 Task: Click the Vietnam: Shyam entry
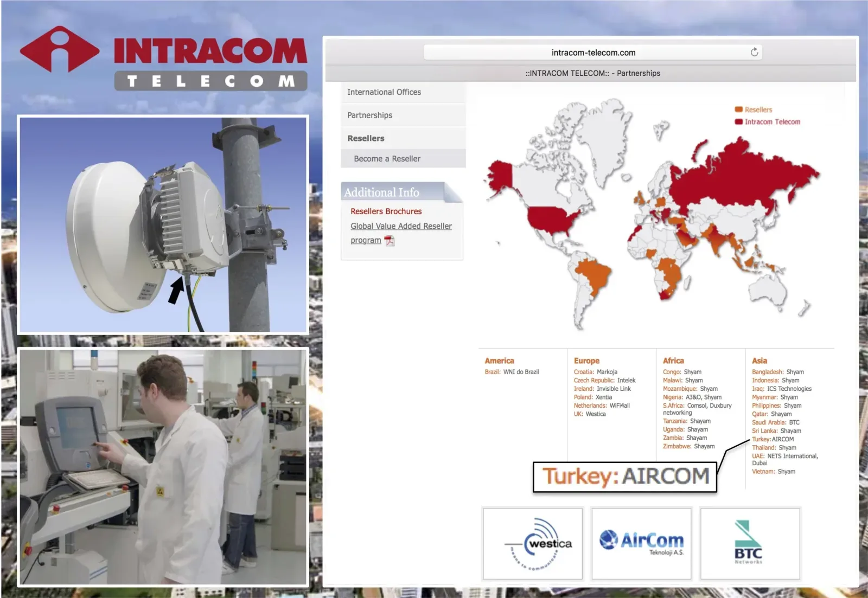[x=773, y=472]
